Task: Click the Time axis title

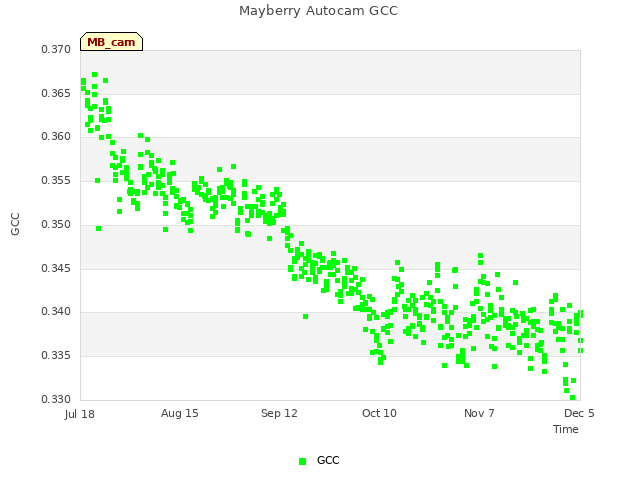Action: click(566, 429)
